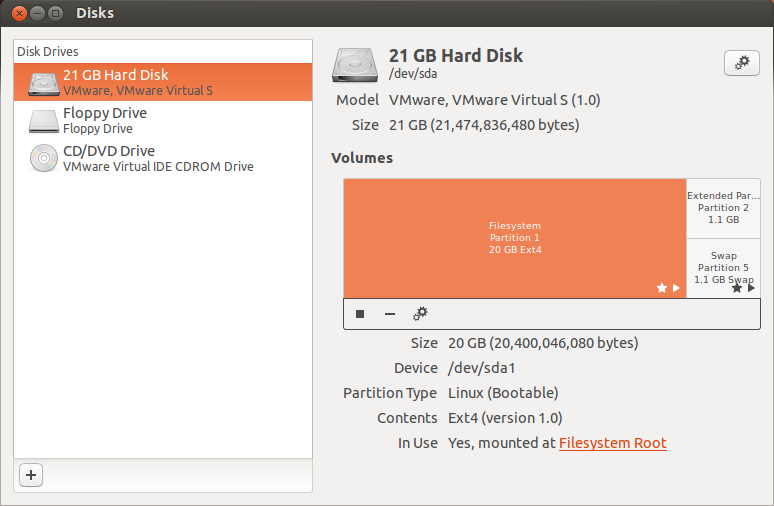The width and height of the screenshot is (774, 506).
Task: Click the unmount filesystem stop button
Action: tap(360, 314)
